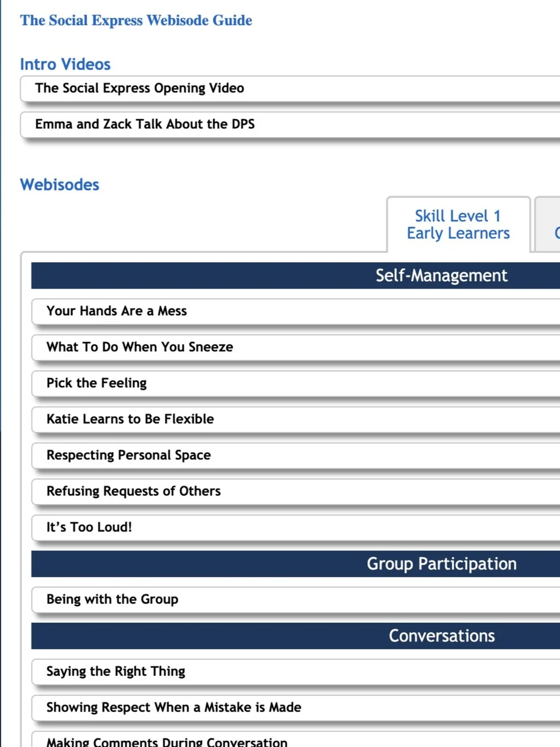This screenshot has width=560, height=747.
Task: Click the Webisodes heading
Action: (x=60, y=185)
